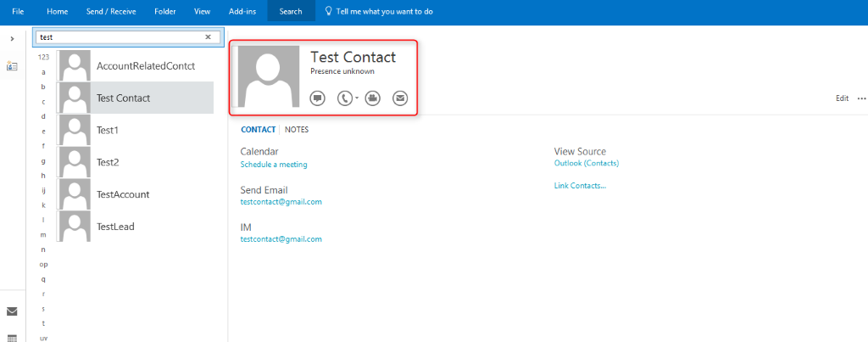Select AccountRelatedContct in the contact list
The image size is (868, 342).
(x=135, y=66)
